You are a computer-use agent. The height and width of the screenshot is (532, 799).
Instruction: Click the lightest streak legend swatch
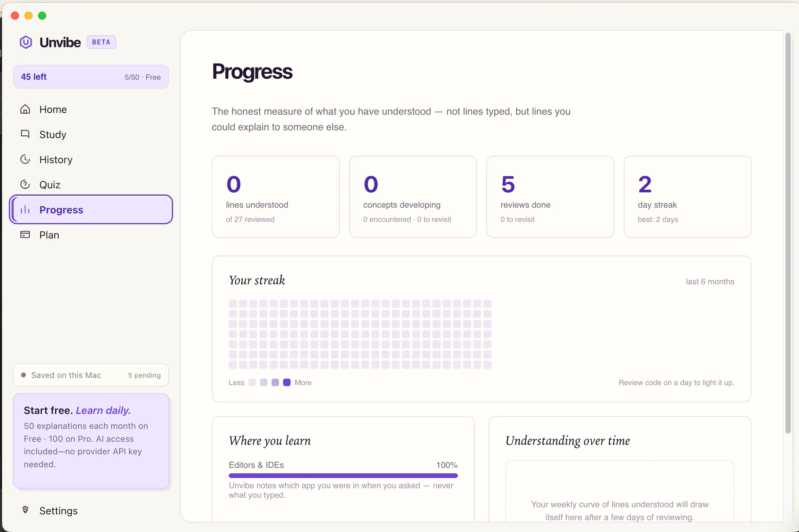coord(252,382)
